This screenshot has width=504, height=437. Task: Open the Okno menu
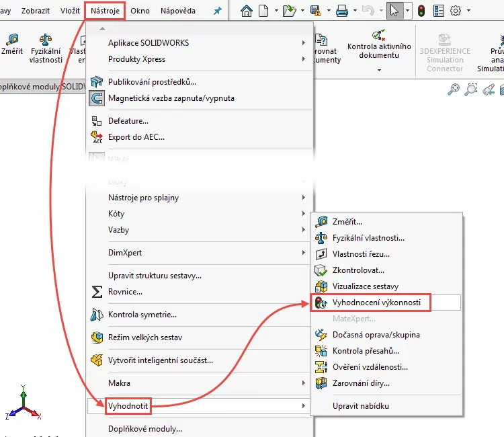(x=140, y=11)
